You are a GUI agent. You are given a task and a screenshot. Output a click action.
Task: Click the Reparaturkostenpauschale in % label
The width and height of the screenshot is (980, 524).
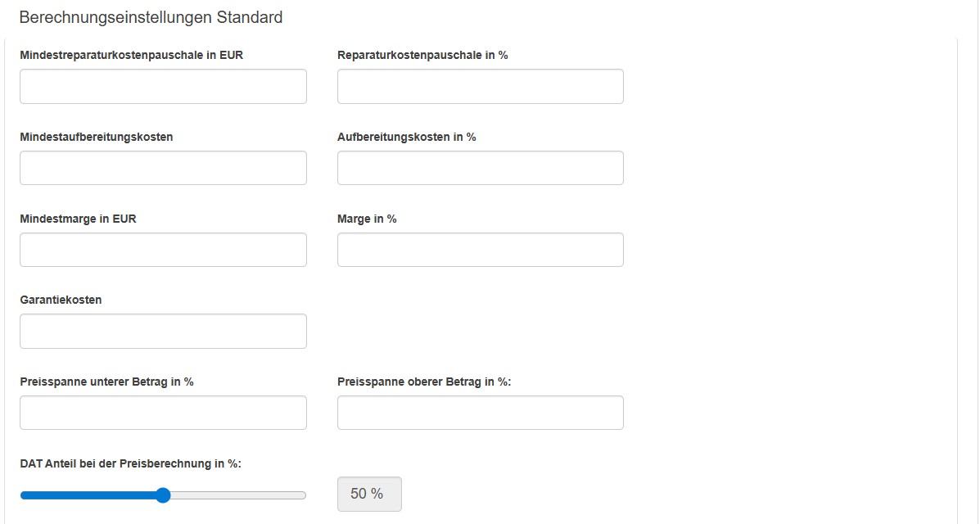(422, 55)
